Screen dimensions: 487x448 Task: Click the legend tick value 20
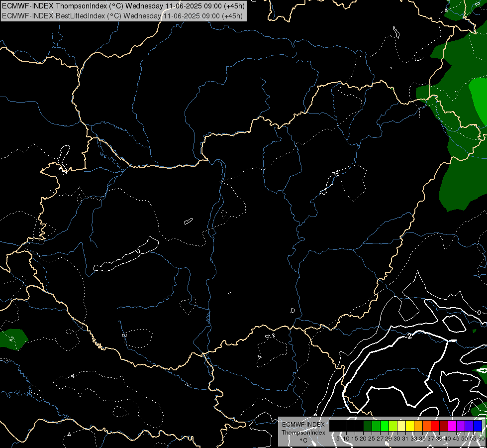point(364,439)
